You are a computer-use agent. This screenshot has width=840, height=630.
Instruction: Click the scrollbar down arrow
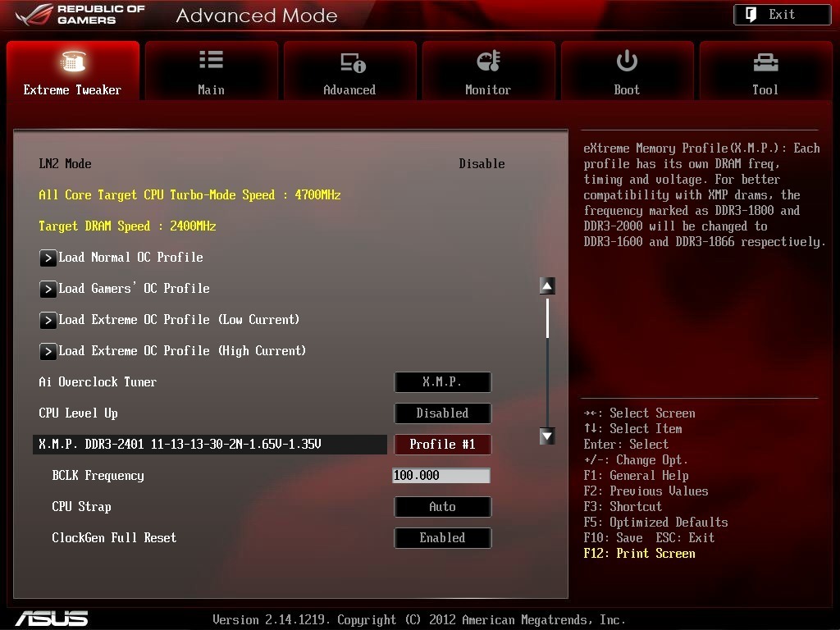click(x=547, y=436)
